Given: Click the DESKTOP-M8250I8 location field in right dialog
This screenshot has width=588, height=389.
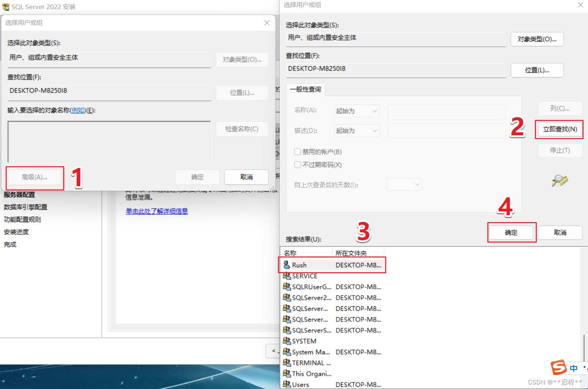Looking at the screenshot, I should click(396, 70).
